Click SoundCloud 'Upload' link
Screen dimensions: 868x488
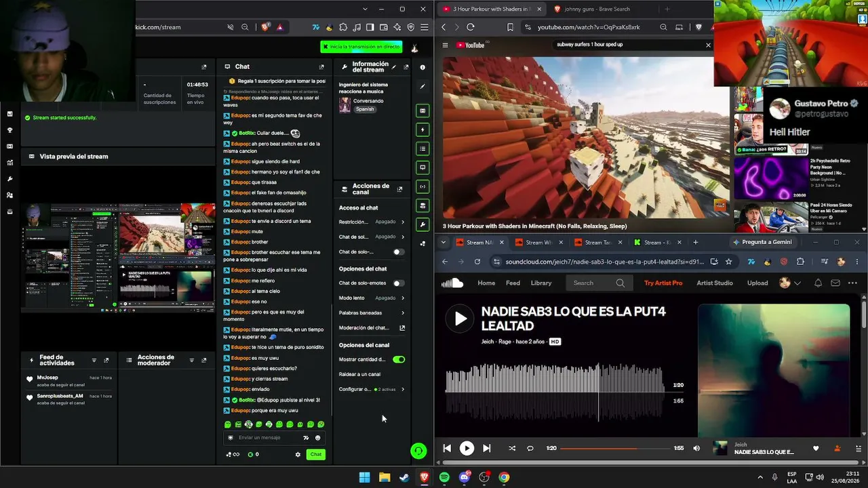coord(757,283)
